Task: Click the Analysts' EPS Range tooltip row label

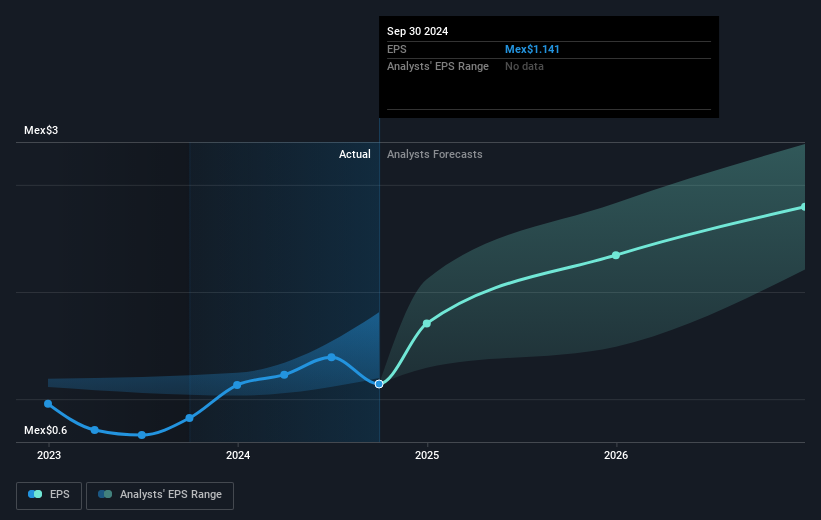Action: pos(438,67)
